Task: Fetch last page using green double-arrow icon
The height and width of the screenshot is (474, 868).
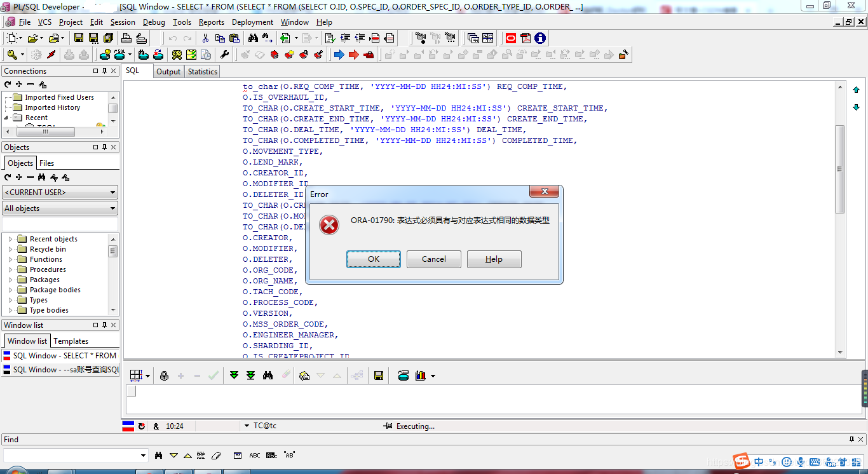Action: 250,375
